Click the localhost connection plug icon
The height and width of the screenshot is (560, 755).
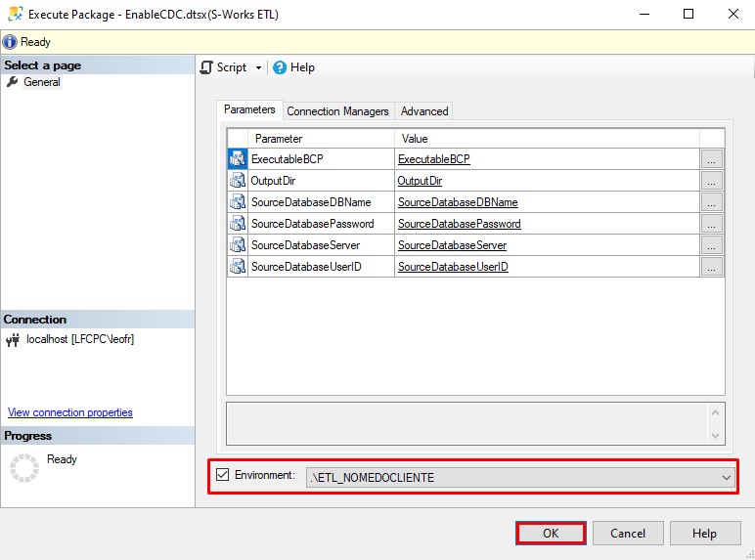(x=13, y=340)
